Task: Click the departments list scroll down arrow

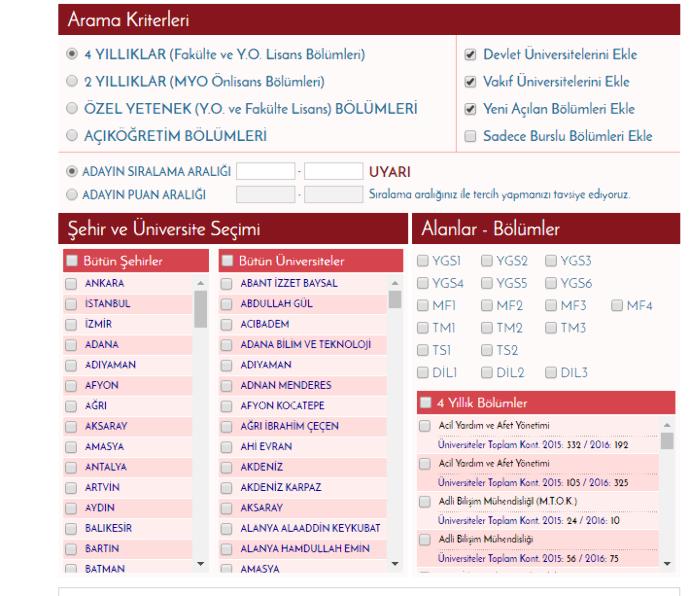Action: pos(667,564)
